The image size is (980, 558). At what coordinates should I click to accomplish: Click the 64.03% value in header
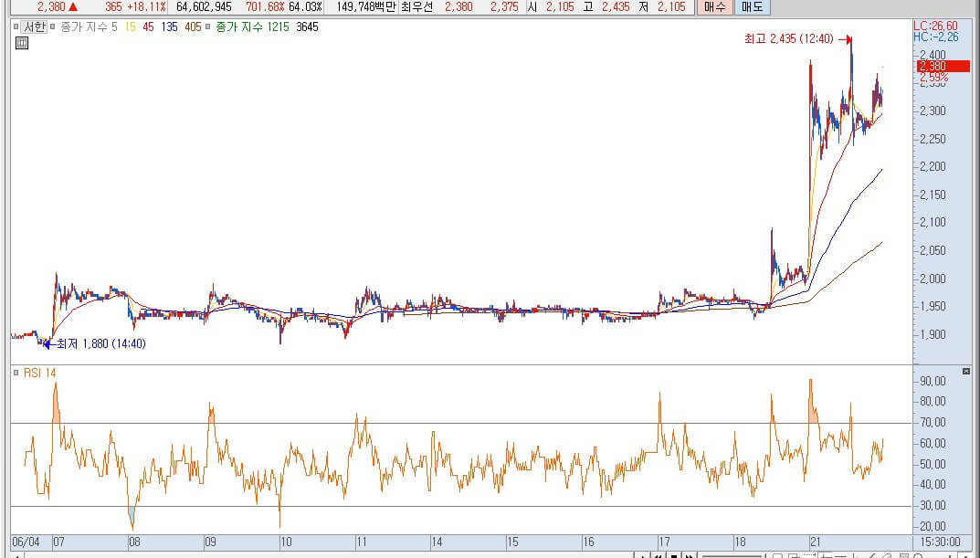(x=306, y=7)
